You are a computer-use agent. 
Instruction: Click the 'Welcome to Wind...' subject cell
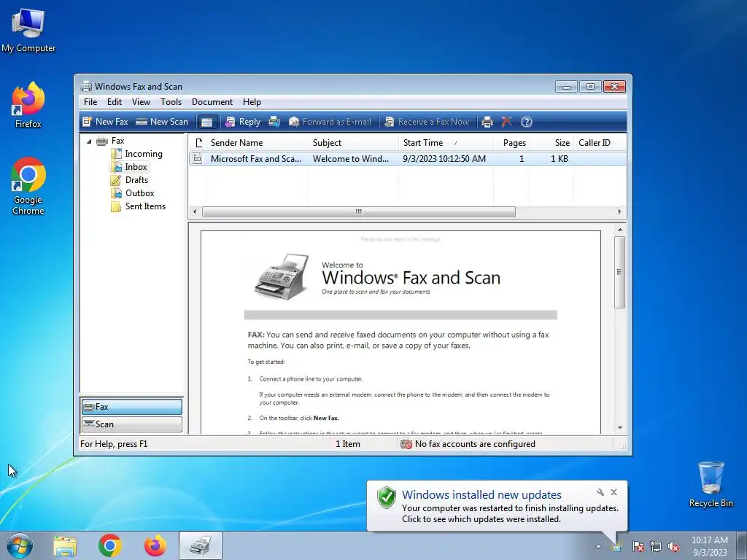(x=351, y=158)
